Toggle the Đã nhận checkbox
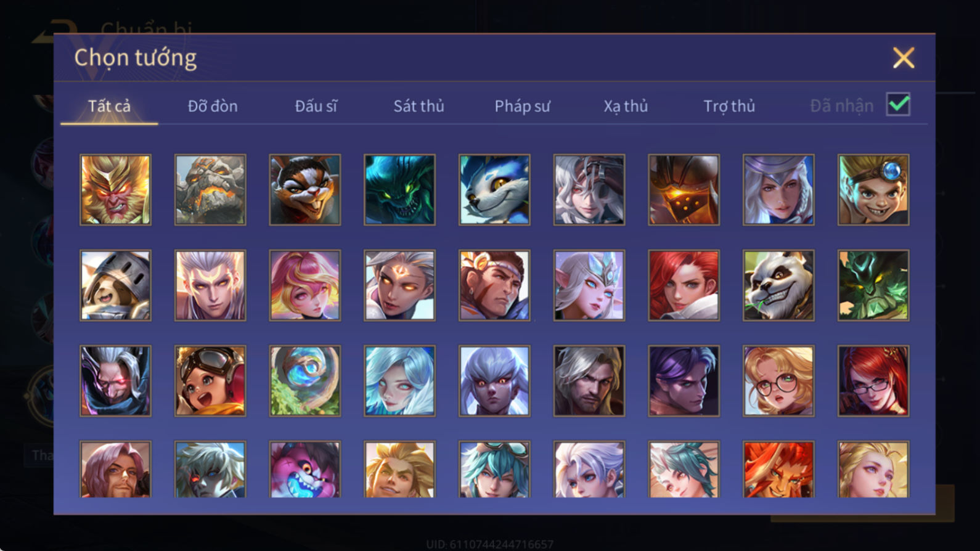Viewport: 980px width, 551px height. pyautogui.click(x=898, y=104)
